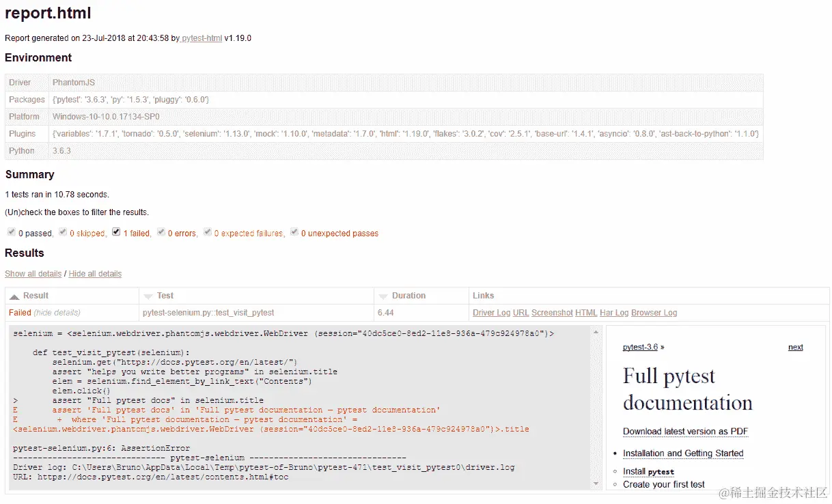Open the HTML link in Links column
832x504 pixels.
coord(586,313)
